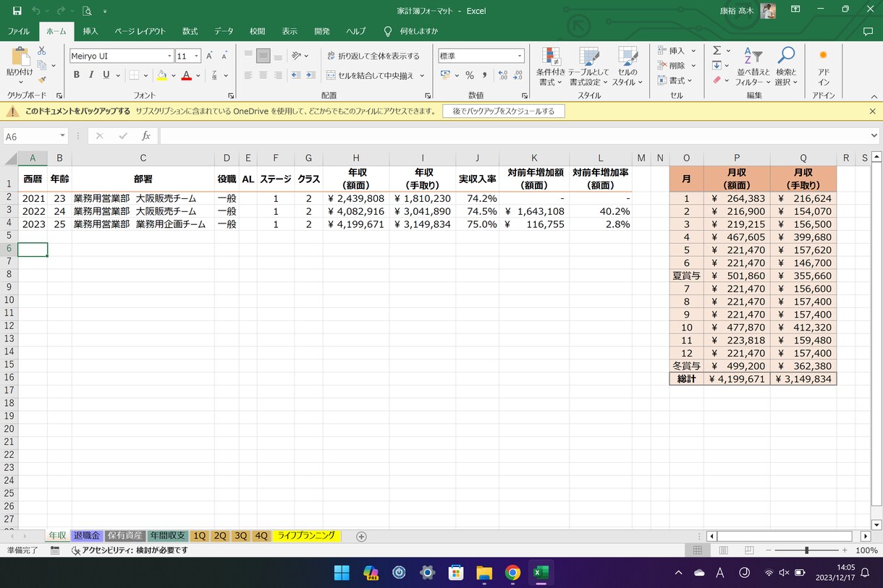Click the decrease font size icon
883x588 pixels.
[224, 56]
